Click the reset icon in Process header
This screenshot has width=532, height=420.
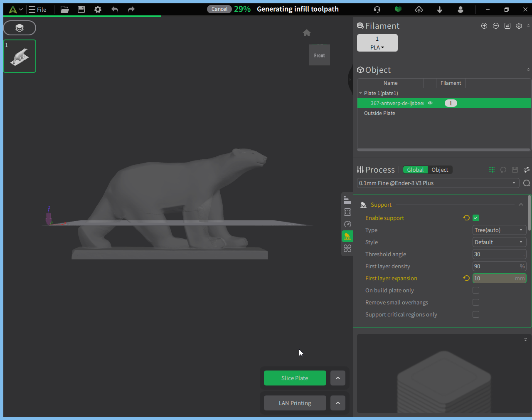503,170
